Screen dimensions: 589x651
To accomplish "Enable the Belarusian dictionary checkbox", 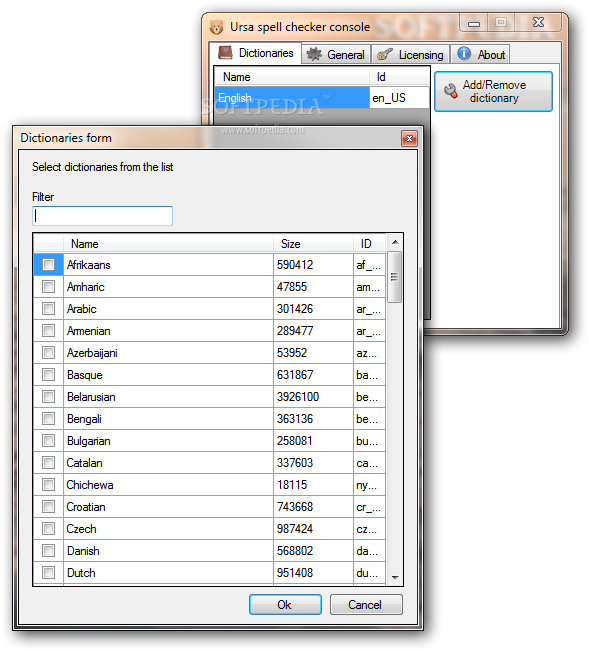I will [49, 396].
